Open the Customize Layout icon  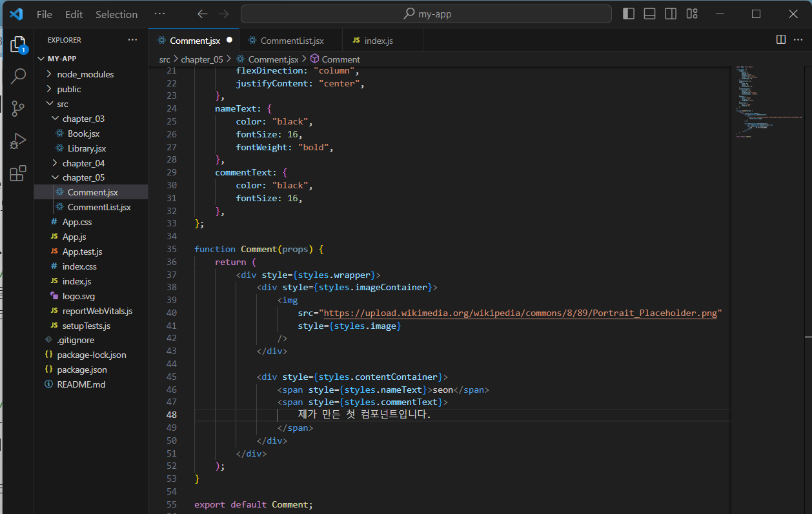tap(692, 14)
